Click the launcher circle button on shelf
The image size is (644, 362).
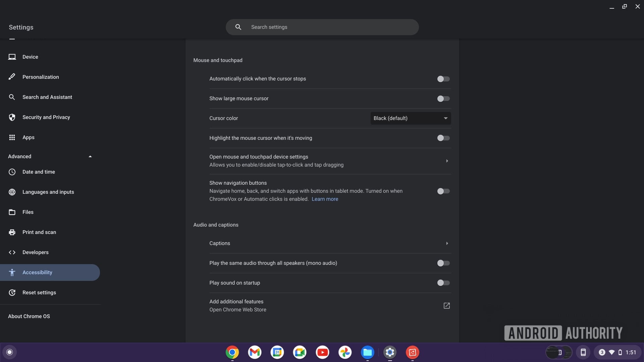tap(9, 352)
